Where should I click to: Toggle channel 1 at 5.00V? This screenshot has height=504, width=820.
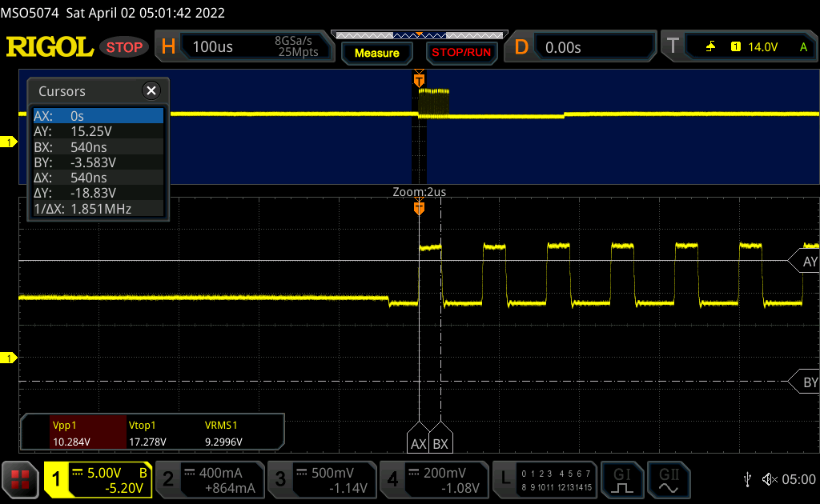(98, 479)
